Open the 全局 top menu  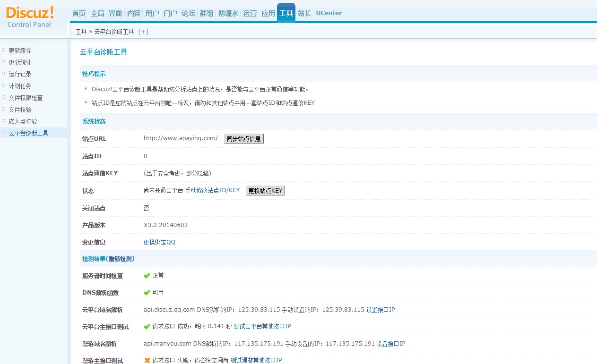97,13
